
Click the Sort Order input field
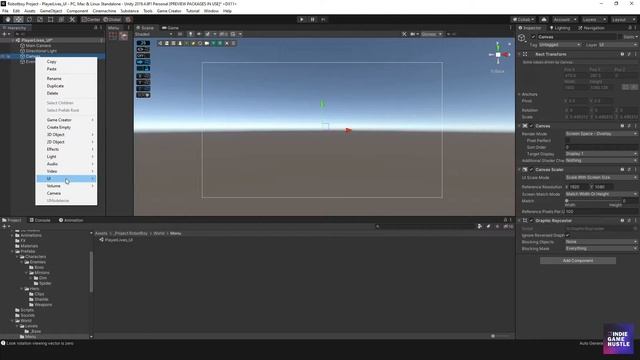pos(601,147)
